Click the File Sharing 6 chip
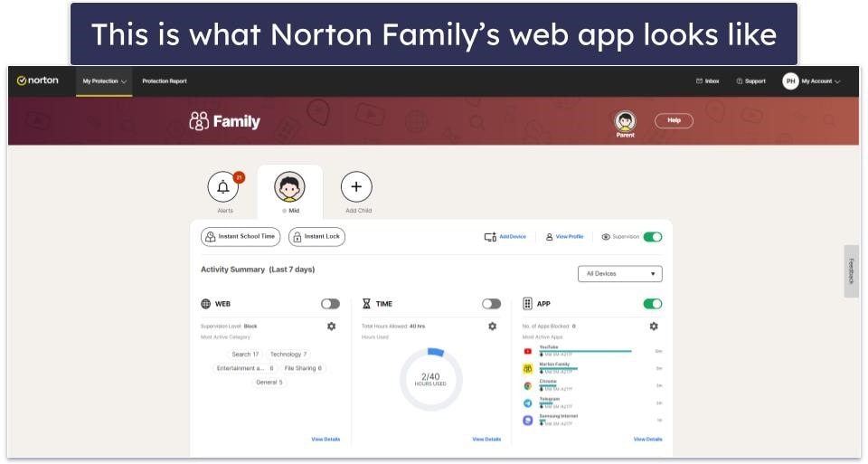Viewport: 868px width, 464px height. tap(303, 368)
